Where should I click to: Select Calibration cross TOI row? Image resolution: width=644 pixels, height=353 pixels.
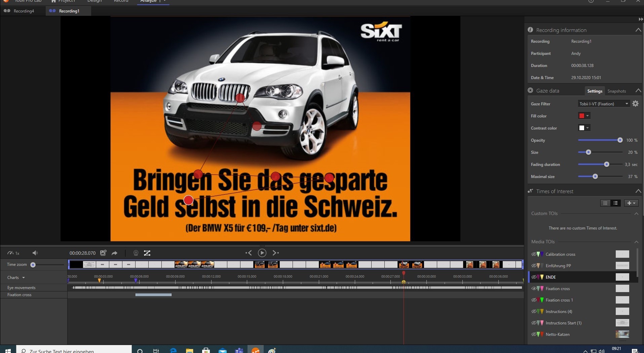583,254
